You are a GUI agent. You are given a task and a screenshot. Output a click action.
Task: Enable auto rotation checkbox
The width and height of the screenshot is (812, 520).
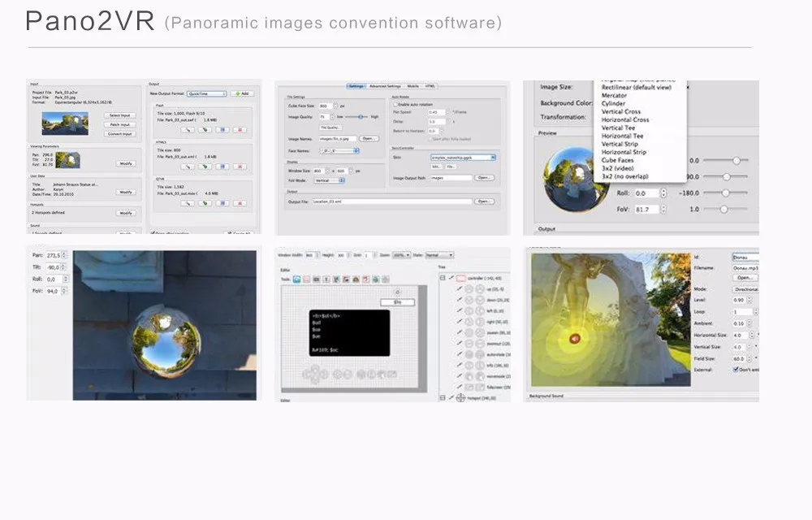(395, 104)
